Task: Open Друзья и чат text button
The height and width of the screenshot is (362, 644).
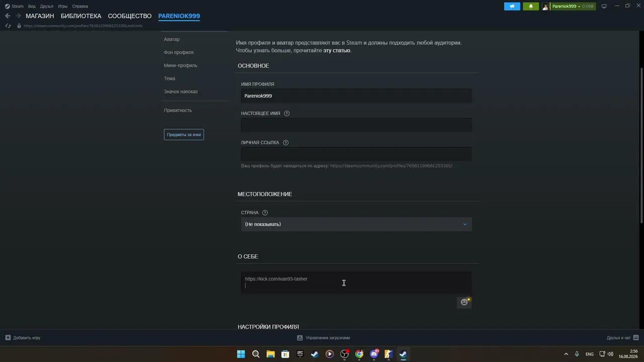Action: pos(618,338)
